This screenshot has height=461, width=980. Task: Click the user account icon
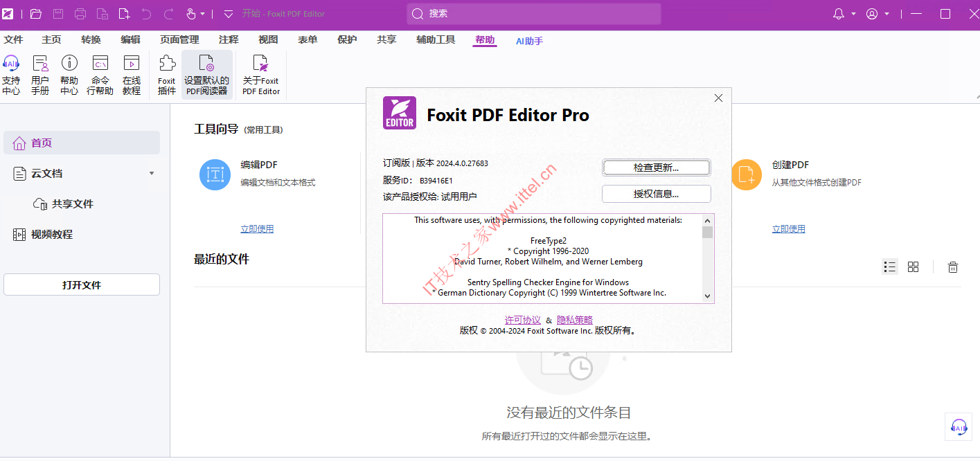[872, 14]
